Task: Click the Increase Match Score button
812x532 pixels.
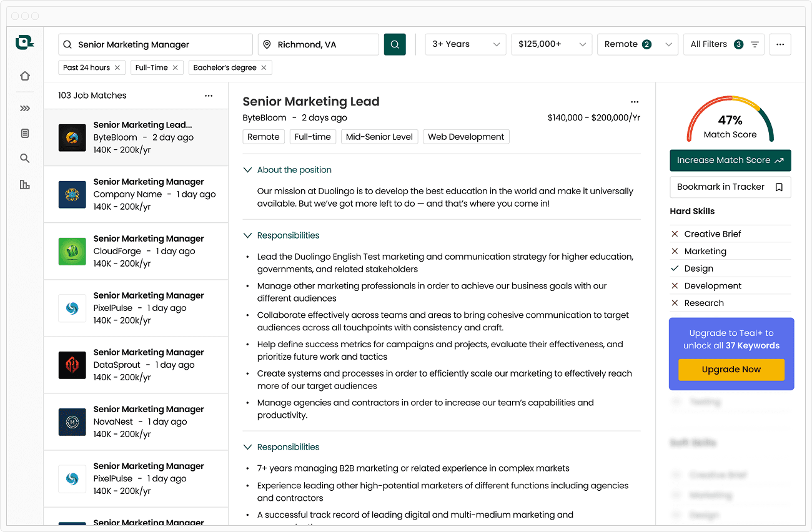Action: 730,160
